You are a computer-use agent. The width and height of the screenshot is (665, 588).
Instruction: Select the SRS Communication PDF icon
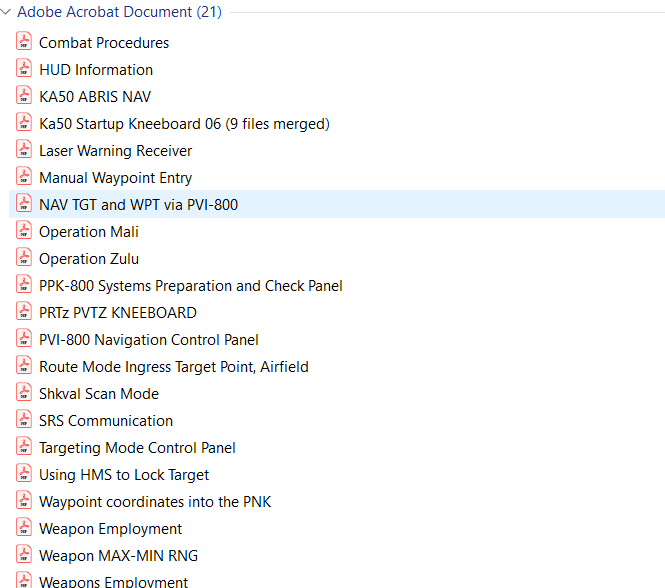pyautogui.click(x=24, y=420)
